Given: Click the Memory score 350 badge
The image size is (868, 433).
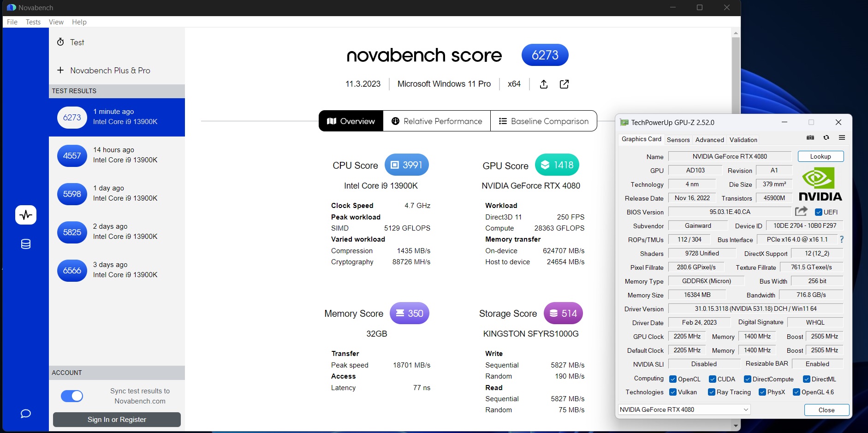Looking at the screenshot, I should pos(410,314).
